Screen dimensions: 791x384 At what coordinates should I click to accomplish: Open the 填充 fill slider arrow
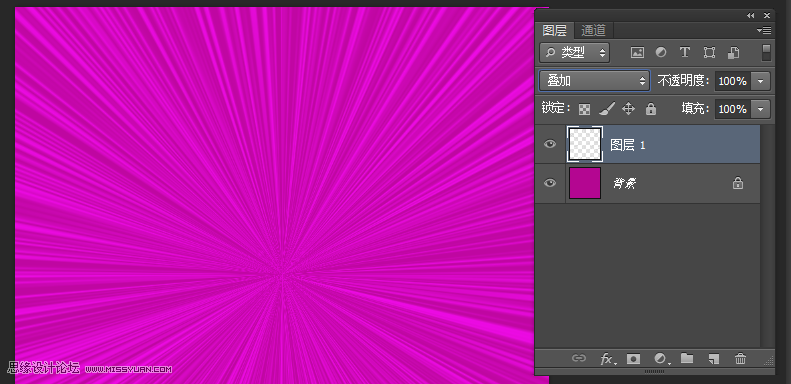pyautogui.click(x=761, y=109)
